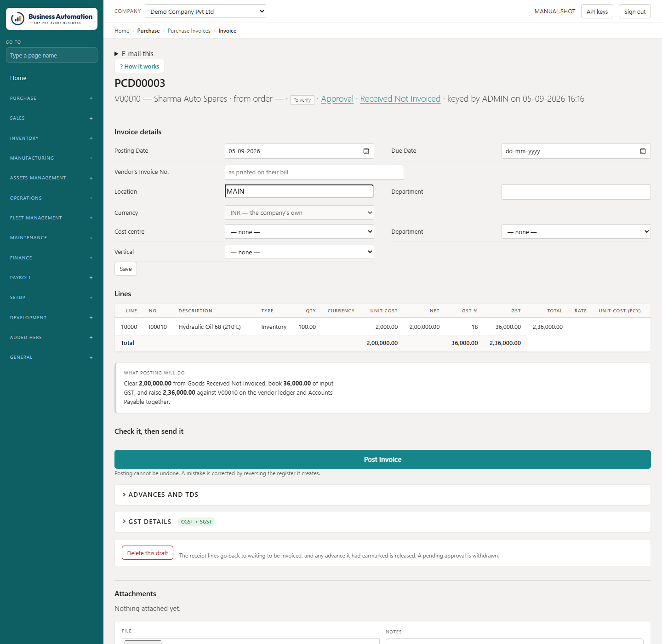Open Fleet Management menu section
Screen dimensions: 662x644
(51, 218)
